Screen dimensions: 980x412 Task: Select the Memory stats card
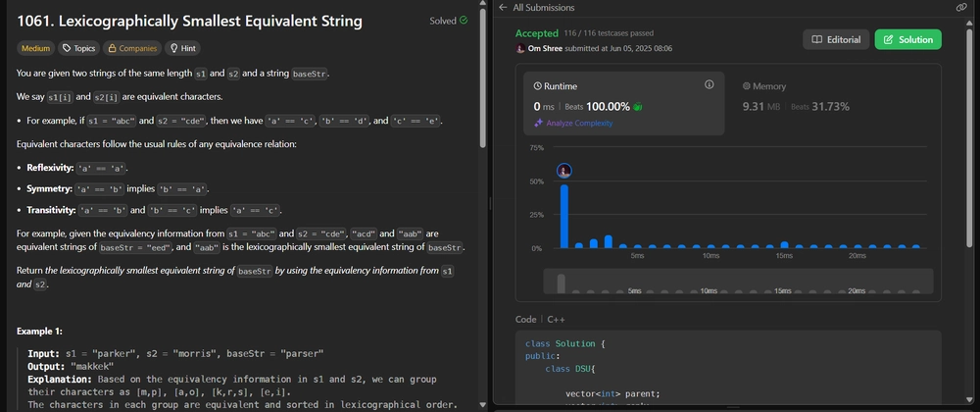pyautogui.click(x=830, y=103)
